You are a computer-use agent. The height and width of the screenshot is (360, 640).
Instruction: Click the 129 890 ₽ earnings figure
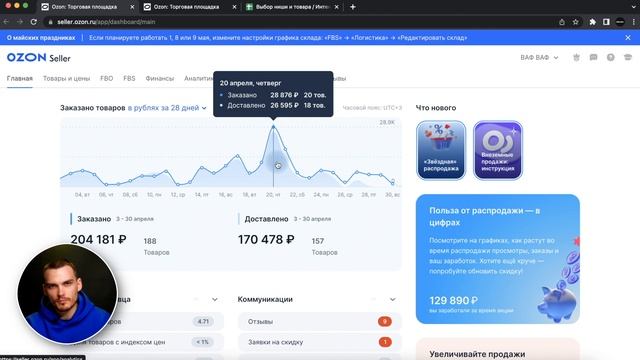pos(453,301)
